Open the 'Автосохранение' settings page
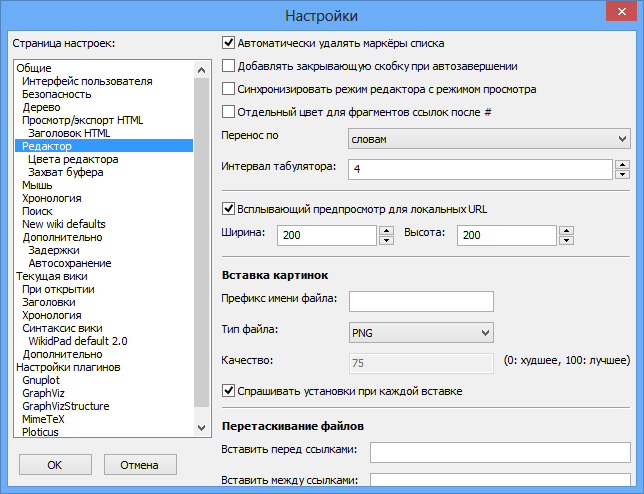Image resolution: width=644 pixels, height=494 pixels. [x=70, y=263]
